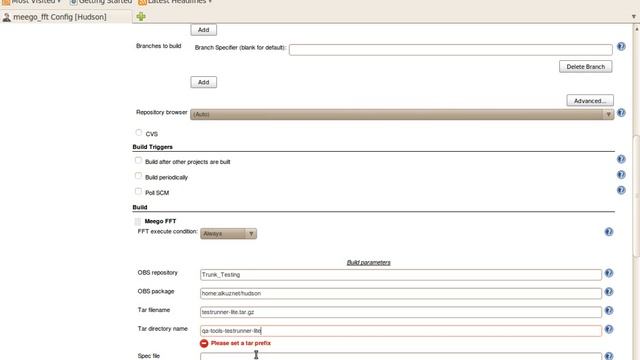The image size is (640, 360).
Task: Open help for Spec file
Action: (609, 356)
